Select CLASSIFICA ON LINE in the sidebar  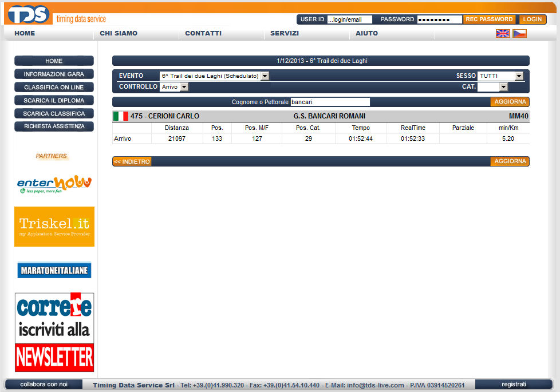[x=54, y=88]
